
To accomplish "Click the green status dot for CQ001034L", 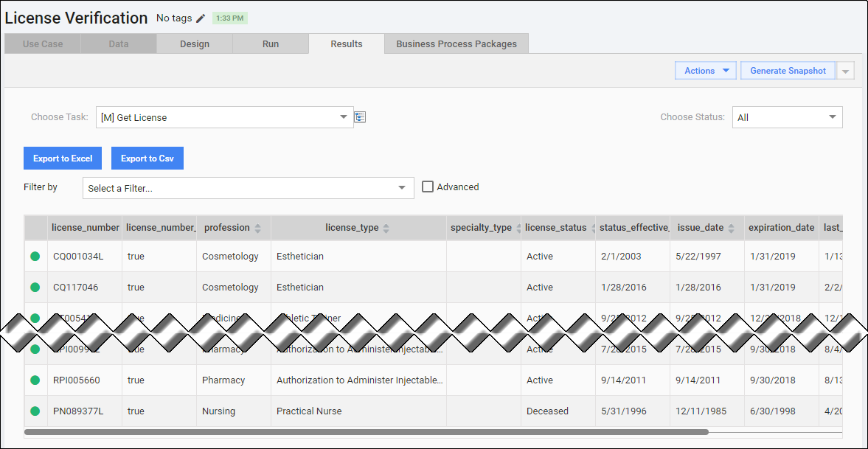I will (x=35, y=257).
